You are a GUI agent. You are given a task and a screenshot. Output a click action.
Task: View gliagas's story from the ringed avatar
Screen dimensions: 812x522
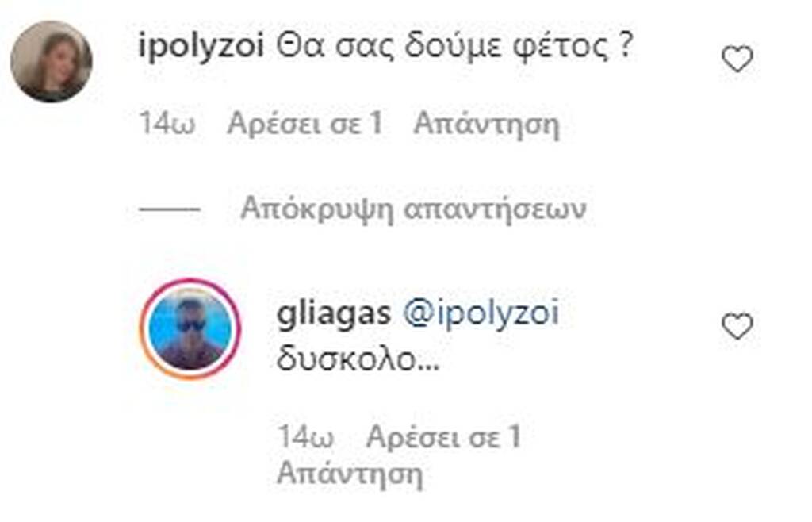coord(190,329)
